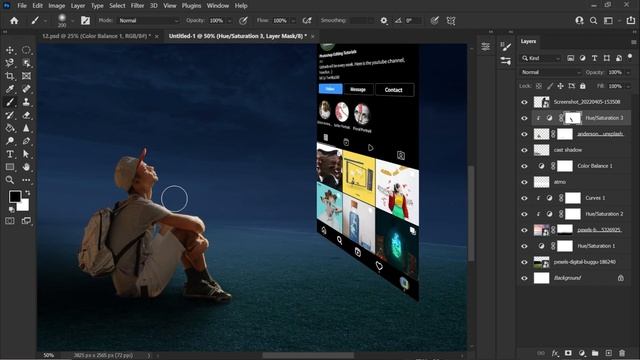640x360 pixels.
Task: Select the Paint Bucket tool
Action: (x=10, y=128)
